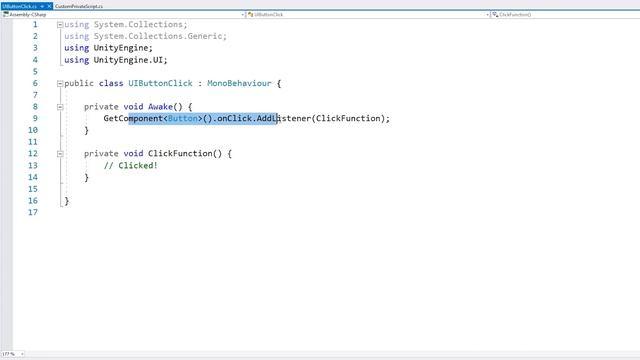This screenshot has height=360, width=640.
Task: Open the ClickFunction() member dropdown
Action: 565,15
